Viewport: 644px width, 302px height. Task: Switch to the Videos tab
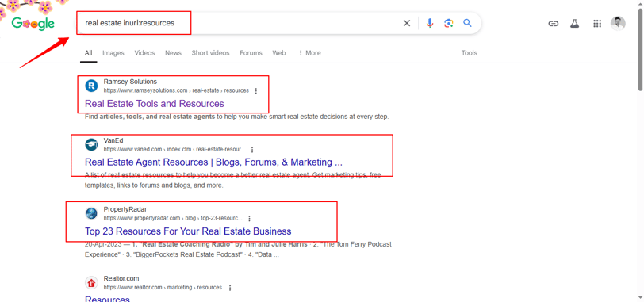[144, 53]
